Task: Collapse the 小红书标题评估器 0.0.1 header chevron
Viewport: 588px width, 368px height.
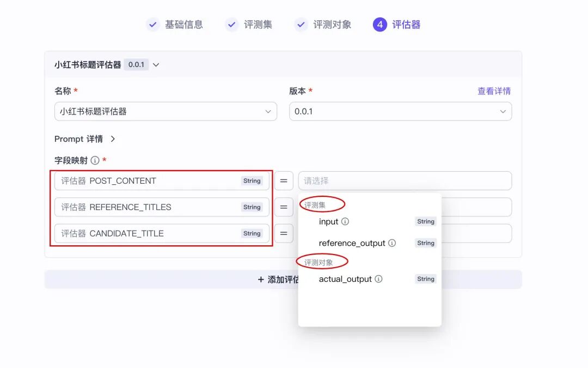Action: click(x=156, y=64)
